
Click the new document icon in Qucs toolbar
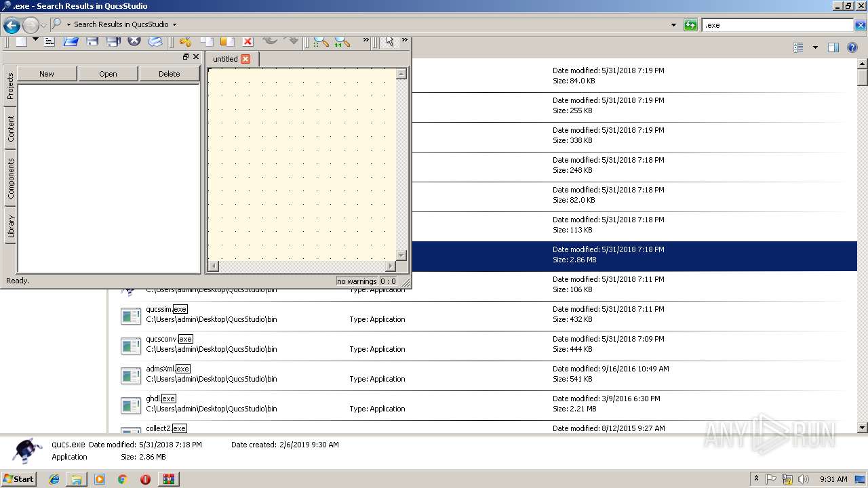click(22, 41)
